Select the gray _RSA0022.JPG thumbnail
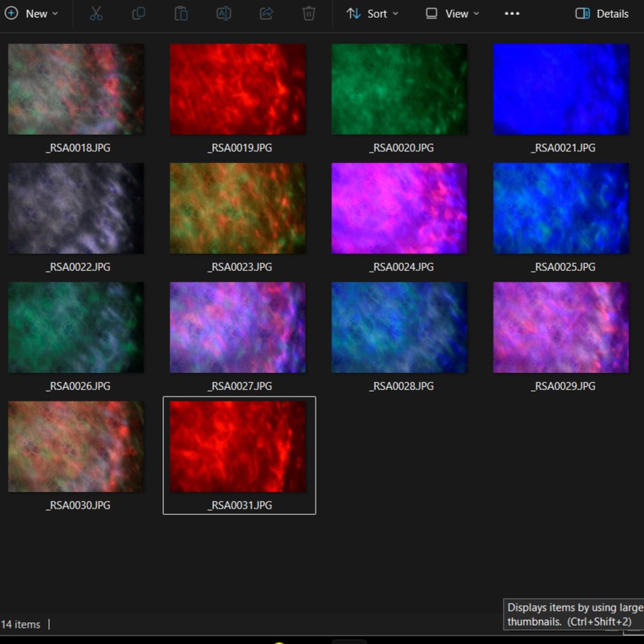644x644 pixels. 76,209
